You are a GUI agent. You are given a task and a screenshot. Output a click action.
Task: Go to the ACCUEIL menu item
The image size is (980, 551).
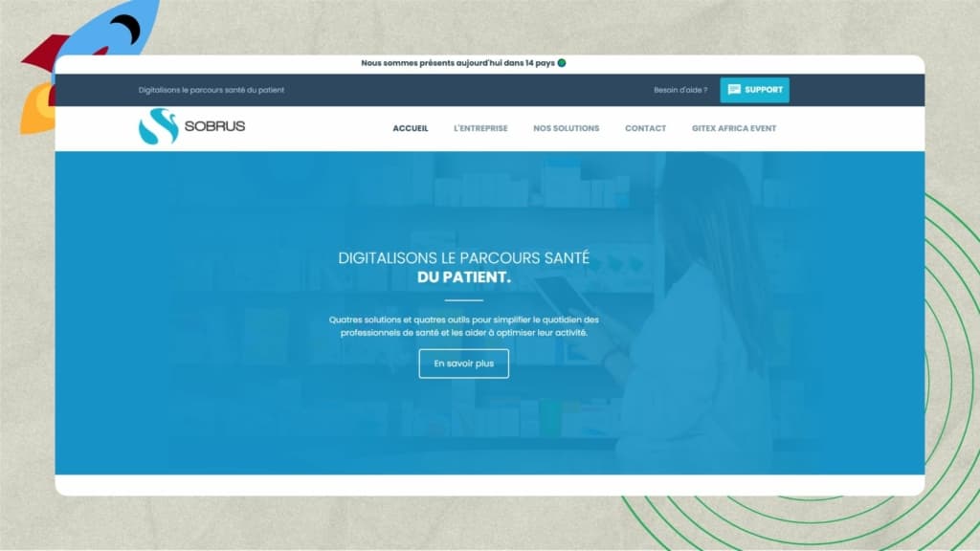[x=410, y=129]
